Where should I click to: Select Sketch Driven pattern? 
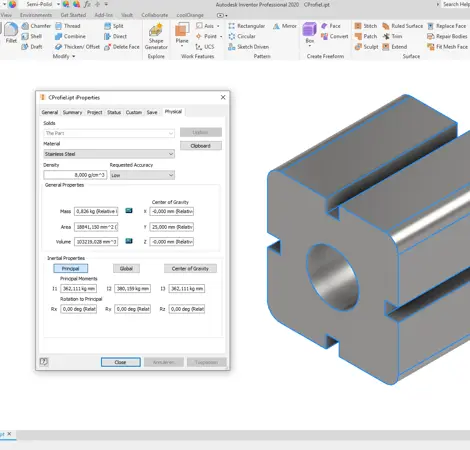tap(249, 47)
